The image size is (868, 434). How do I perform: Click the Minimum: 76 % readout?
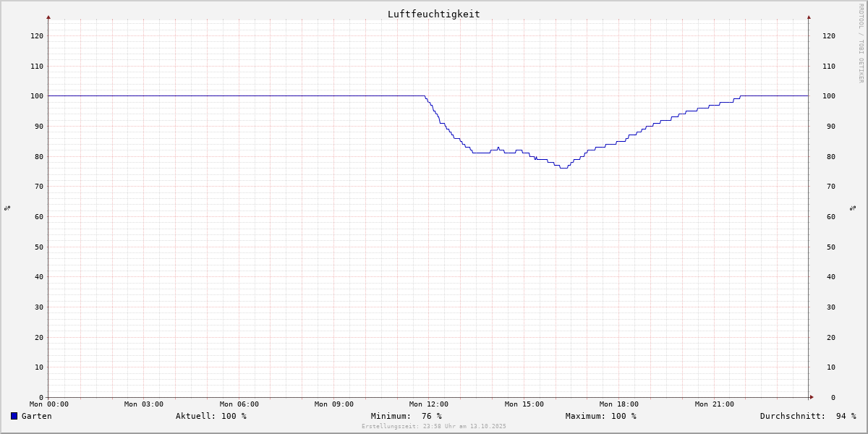coord(406,416)
